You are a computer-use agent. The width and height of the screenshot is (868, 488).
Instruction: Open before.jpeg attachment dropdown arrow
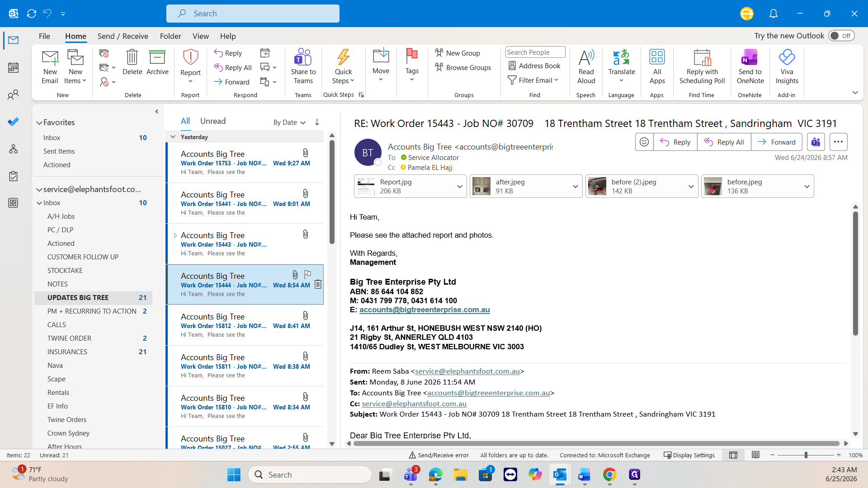(x=807, y=186)
